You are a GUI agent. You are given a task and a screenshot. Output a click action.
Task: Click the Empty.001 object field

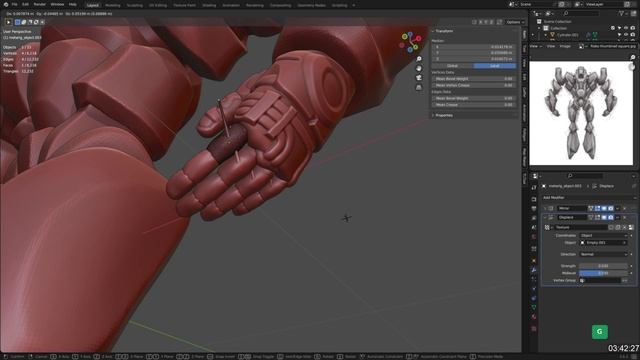pyautogui.click(x=603, y=243)
